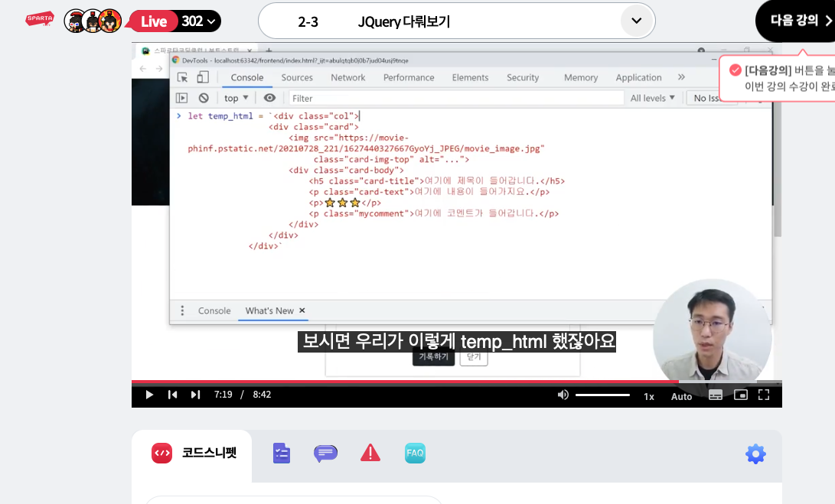Adjust the volume slider

click(x=602, y=395)
